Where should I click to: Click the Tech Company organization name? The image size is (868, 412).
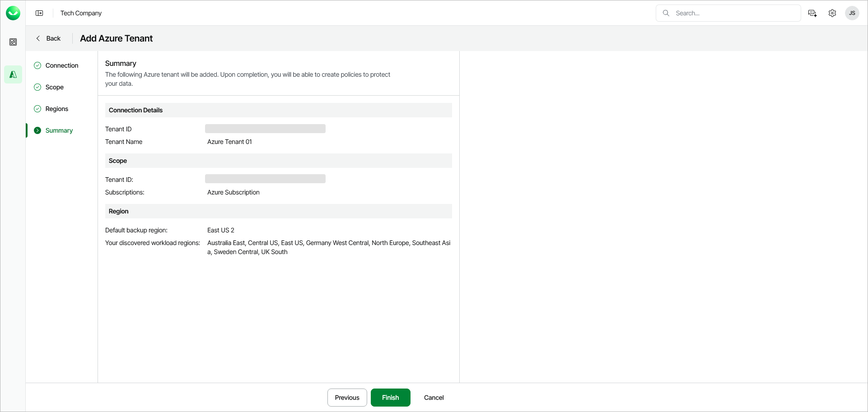(81, 13)
